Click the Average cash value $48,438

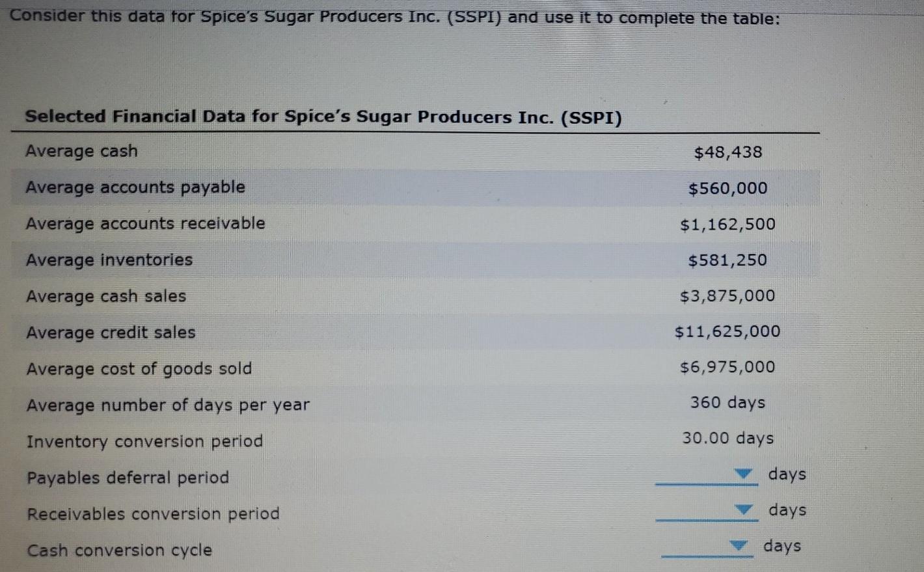point(728,152)
